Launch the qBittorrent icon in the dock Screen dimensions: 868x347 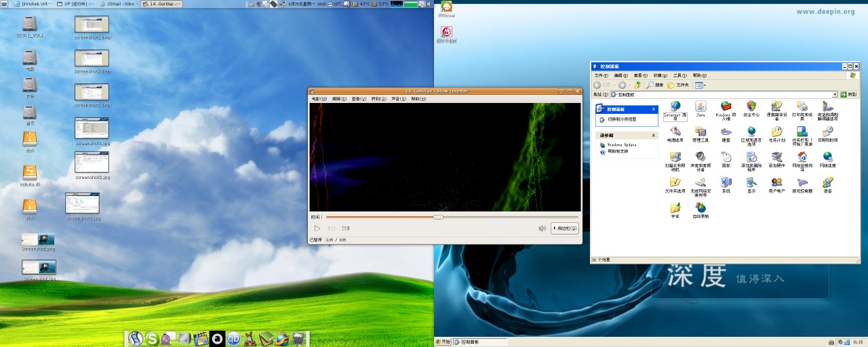[233, 339]
